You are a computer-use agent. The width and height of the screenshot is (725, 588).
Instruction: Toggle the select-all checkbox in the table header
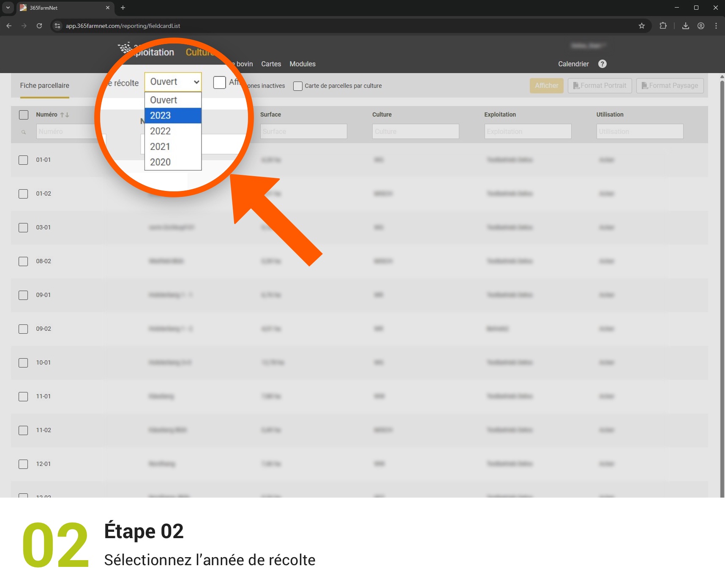pos(23,114)
